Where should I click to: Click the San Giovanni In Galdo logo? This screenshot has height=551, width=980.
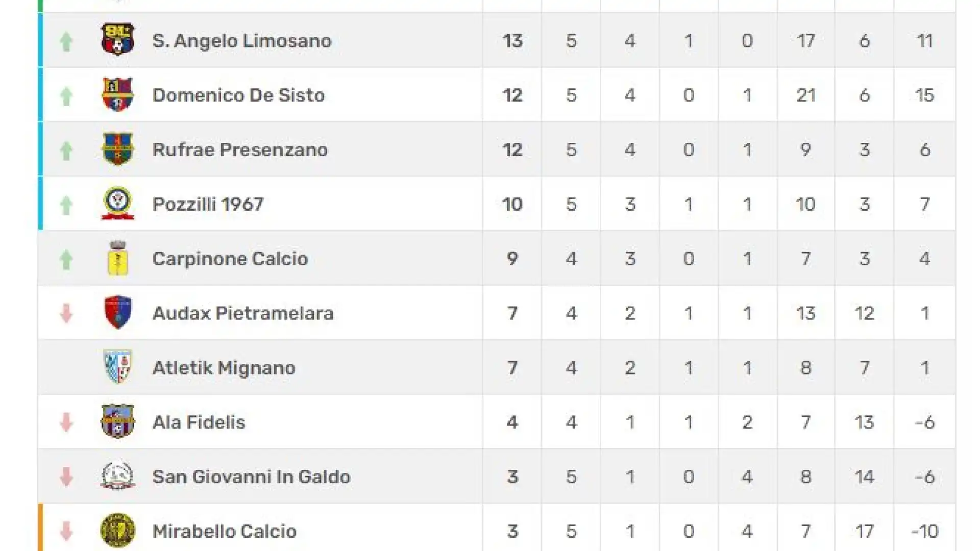point(118,476)
